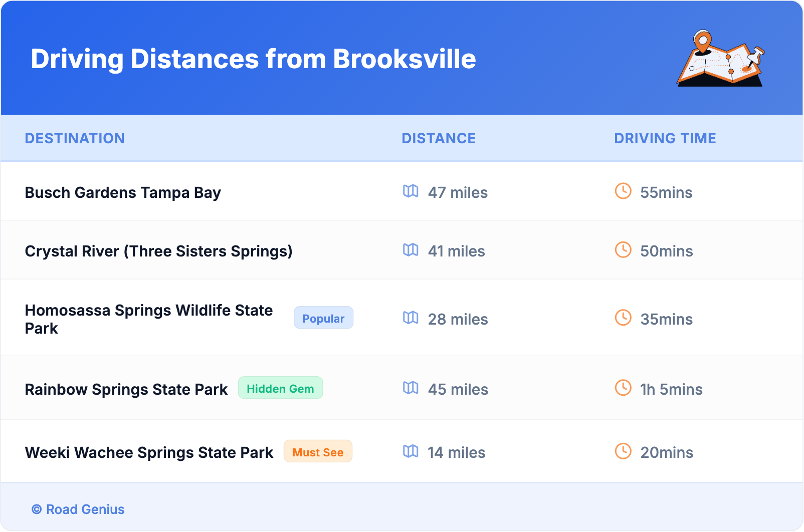
Task: Click the clock icon beside 35mins
Action: coord(623,318)
